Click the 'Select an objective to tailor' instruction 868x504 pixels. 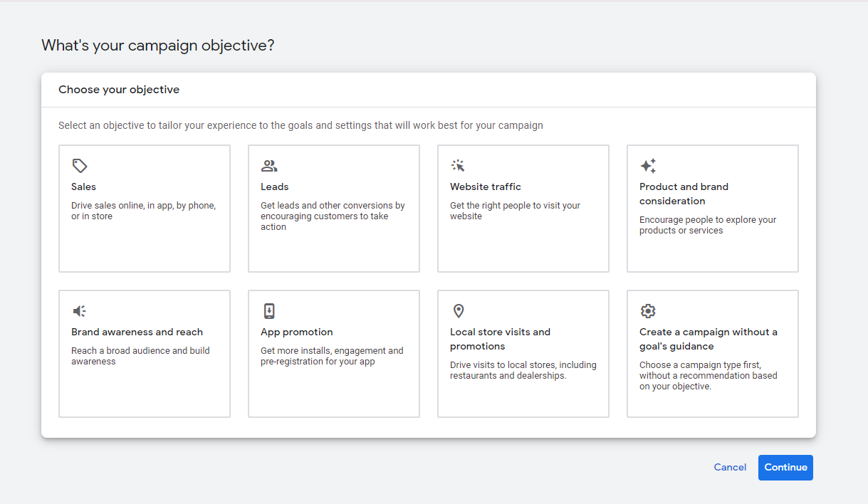click(300, 125)
